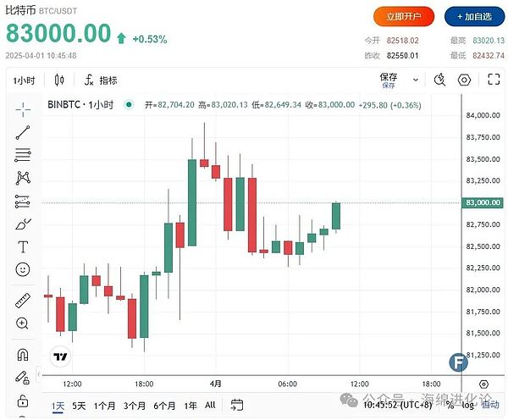
Task: Toggle magnet mode for drawings
Action: point(23,353)
